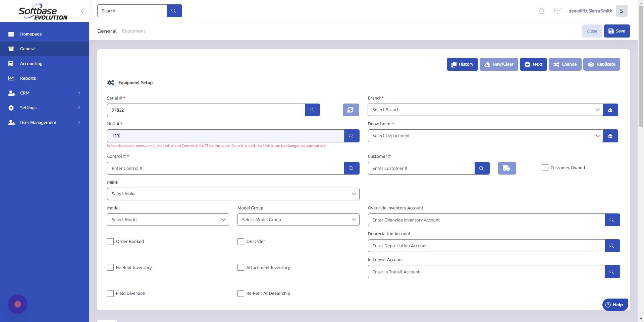
Task: Click the Replicate button
Action: click(x=601, y=64)
